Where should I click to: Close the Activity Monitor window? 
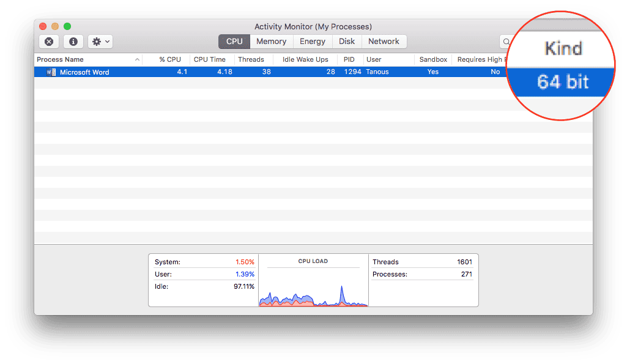click(43, 26)
